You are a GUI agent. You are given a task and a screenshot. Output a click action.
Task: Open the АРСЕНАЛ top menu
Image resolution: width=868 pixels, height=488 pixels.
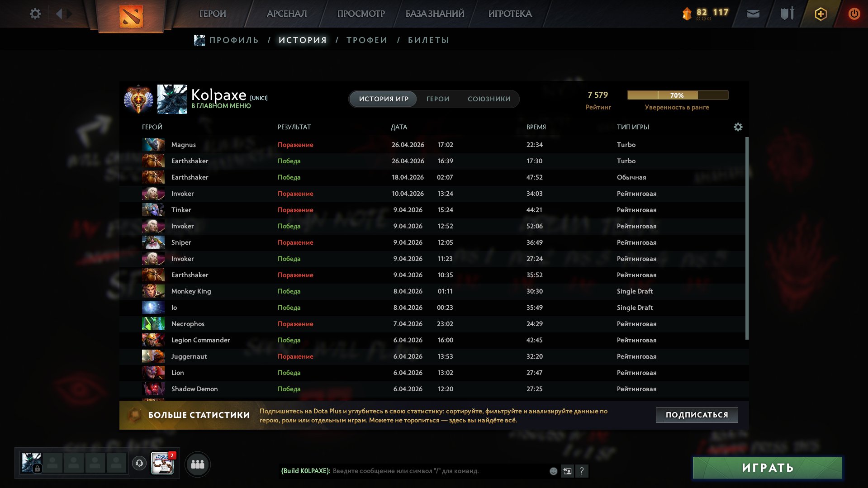(x=287, y=14)
